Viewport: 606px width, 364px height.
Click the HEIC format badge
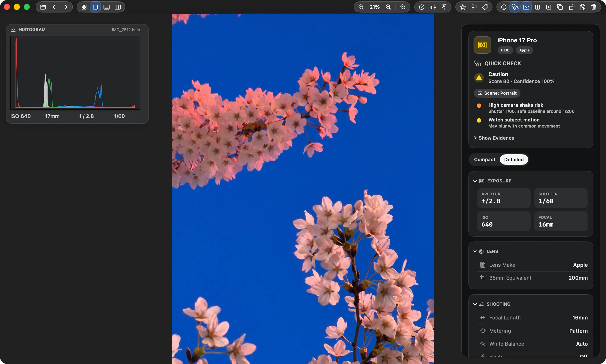[505, 50]
